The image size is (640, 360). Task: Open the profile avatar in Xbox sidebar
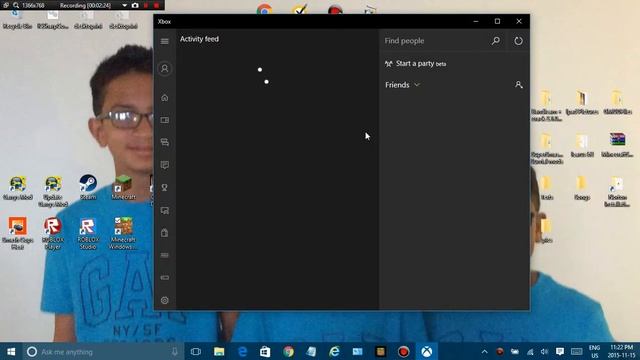coord(164,69)
